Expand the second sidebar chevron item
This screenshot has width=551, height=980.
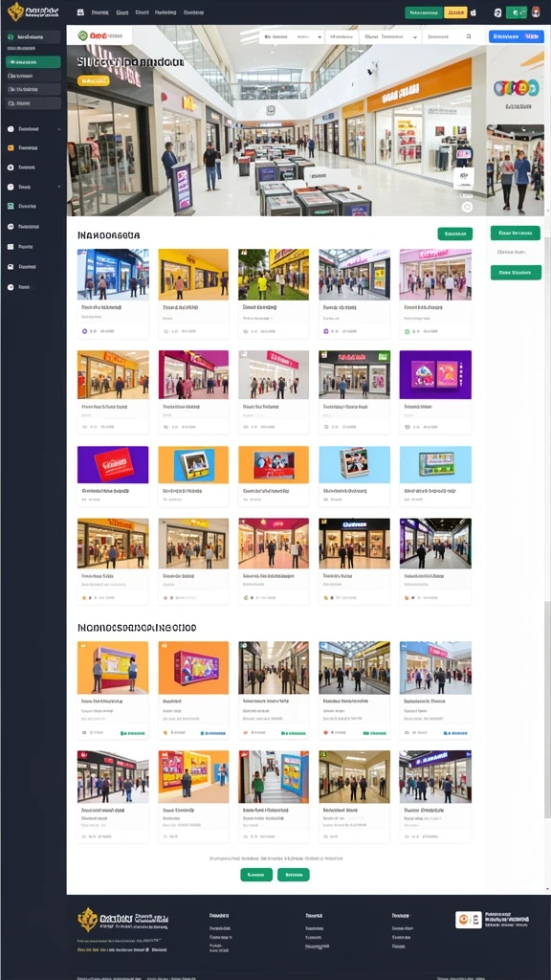[33, 187]
